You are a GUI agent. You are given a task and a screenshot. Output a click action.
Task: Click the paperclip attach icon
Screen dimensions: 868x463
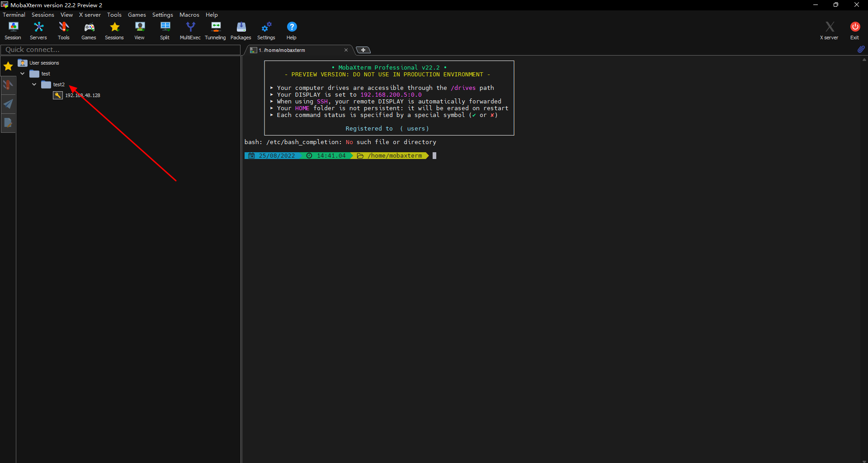[x=861, y=49]
